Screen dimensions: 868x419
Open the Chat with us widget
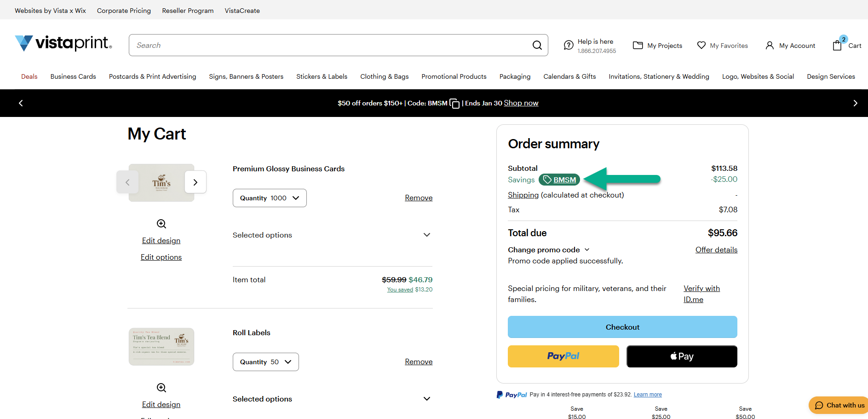[x=839, y=405]
